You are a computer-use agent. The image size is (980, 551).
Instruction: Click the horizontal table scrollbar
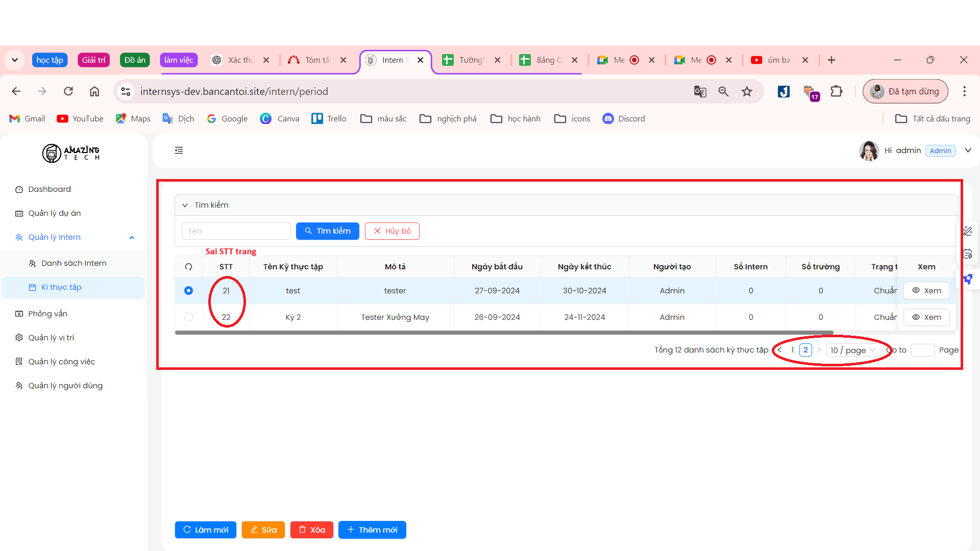503,333
